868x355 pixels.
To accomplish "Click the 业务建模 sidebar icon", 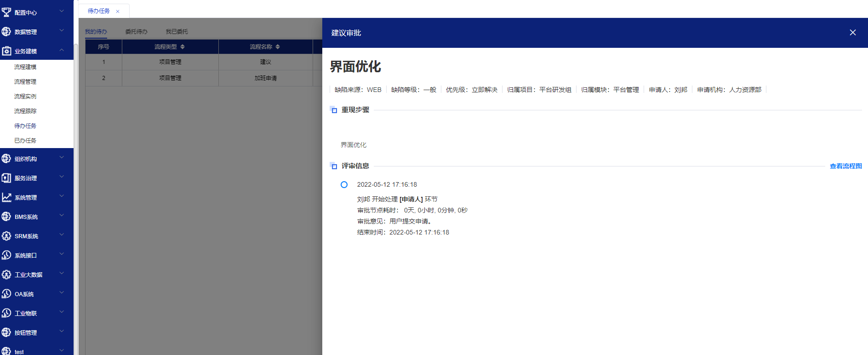I will point(6,51).
